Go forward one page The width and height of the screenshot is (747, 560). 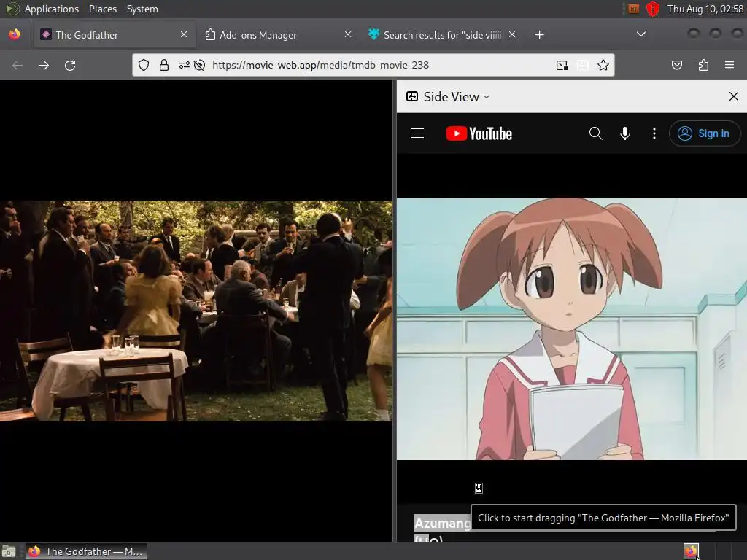coord(44,65)
